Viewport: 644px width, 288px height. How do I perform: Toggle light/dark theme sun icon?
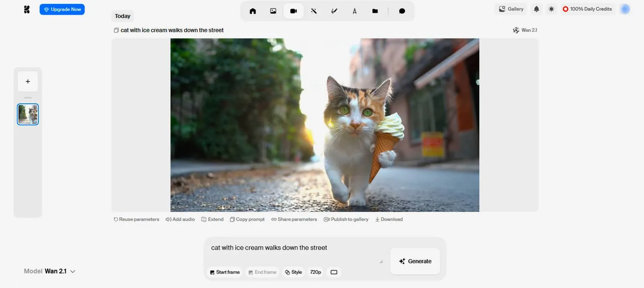pos(552,9)
